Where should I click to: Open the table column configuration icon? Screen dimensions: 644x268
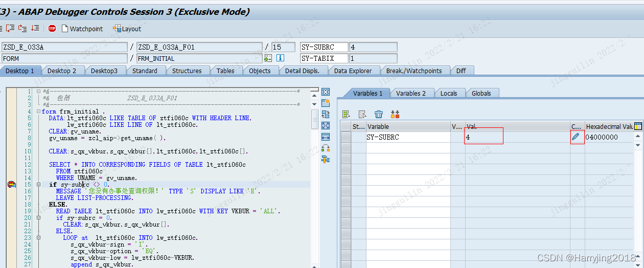pos(638,126)
